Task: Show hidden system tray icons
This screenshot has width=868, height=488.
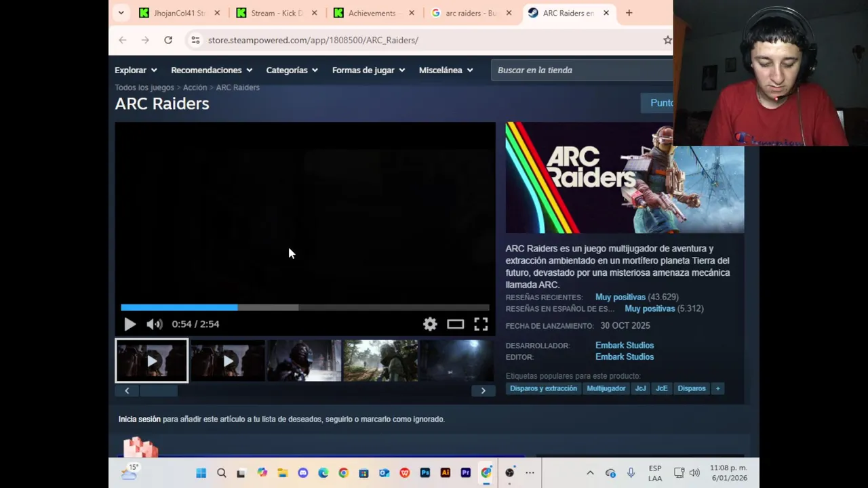Action: [590, 473]
